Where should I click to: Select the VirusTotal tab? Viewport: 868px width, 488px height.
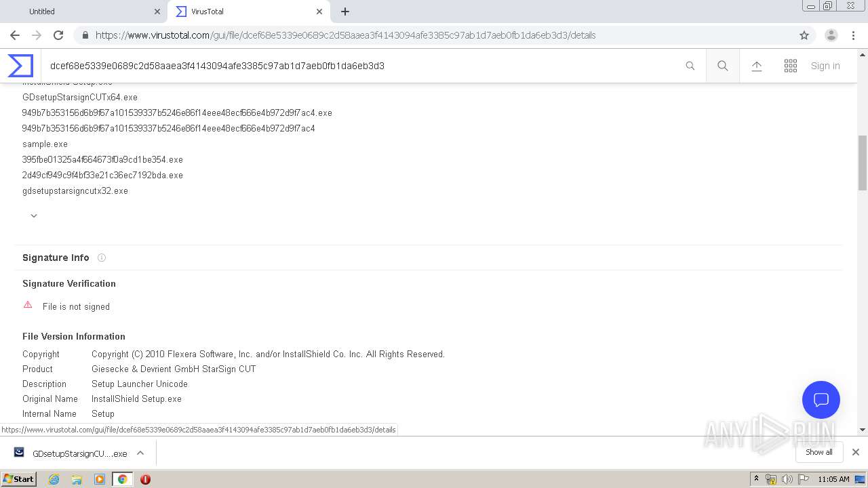tap(248, 12)
